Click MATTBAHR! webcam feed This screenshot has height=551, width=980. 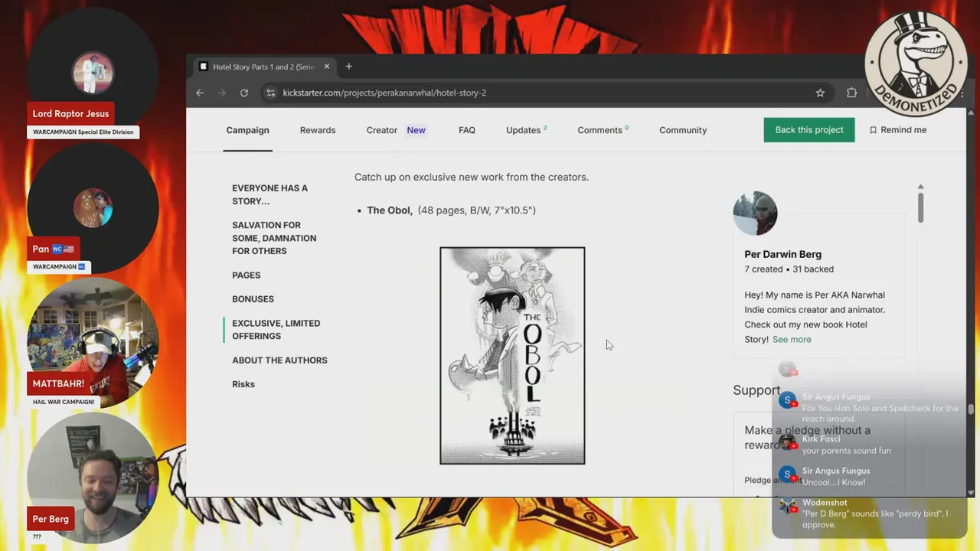point(93,343)
